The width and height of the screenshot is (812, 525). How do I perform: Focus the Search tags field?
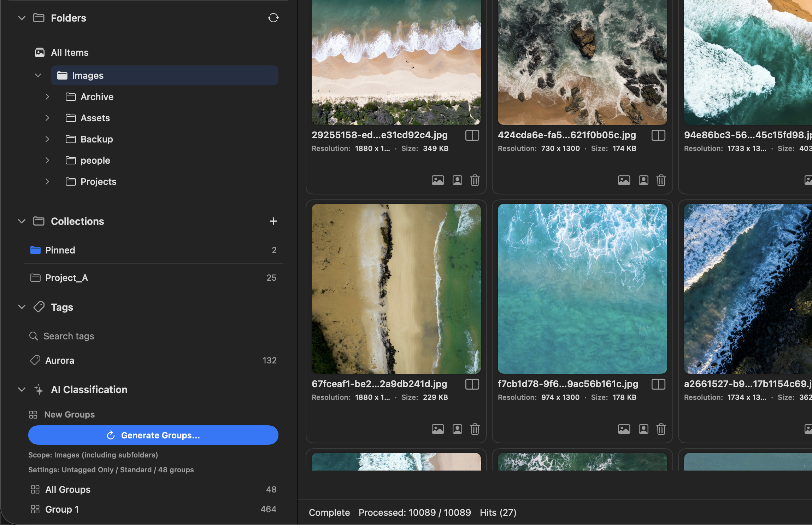coord(153,336)
